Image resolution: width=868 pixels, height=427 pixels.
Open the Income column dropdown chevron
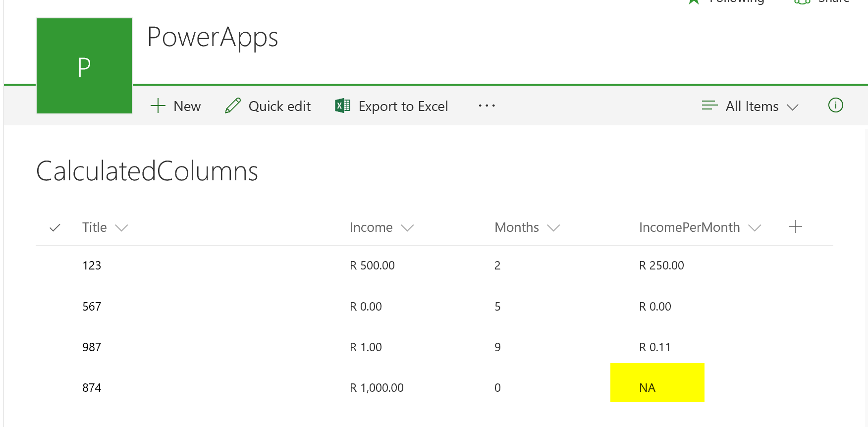407,228
